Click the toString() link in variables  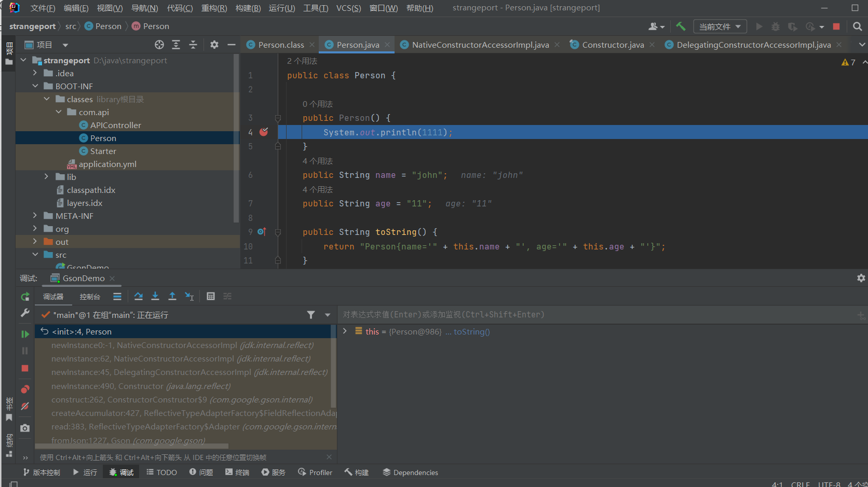(471, 331)
